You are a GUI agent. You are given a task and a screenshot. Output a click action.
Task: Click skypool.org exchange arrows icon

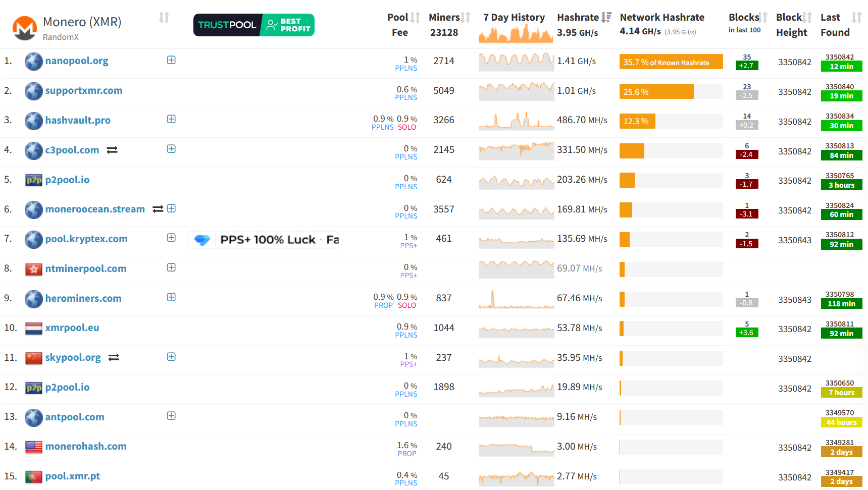point(114,357)
